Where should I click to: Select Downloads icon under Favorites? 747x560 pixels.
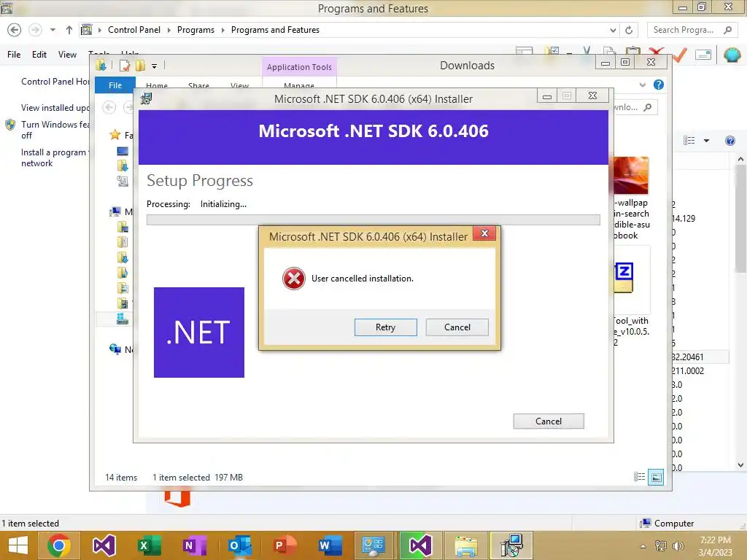click(x=123, y=166)
